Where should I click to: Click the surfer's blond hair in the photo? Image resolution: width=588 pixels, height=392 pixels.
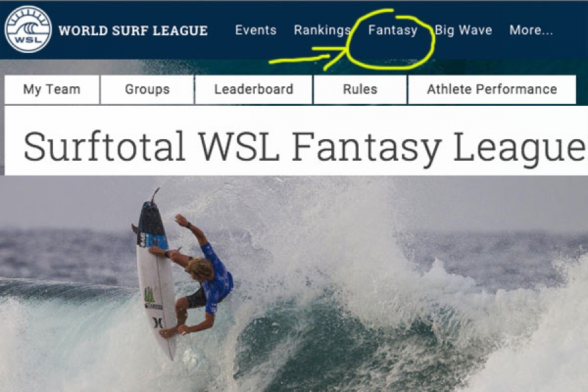200,269
